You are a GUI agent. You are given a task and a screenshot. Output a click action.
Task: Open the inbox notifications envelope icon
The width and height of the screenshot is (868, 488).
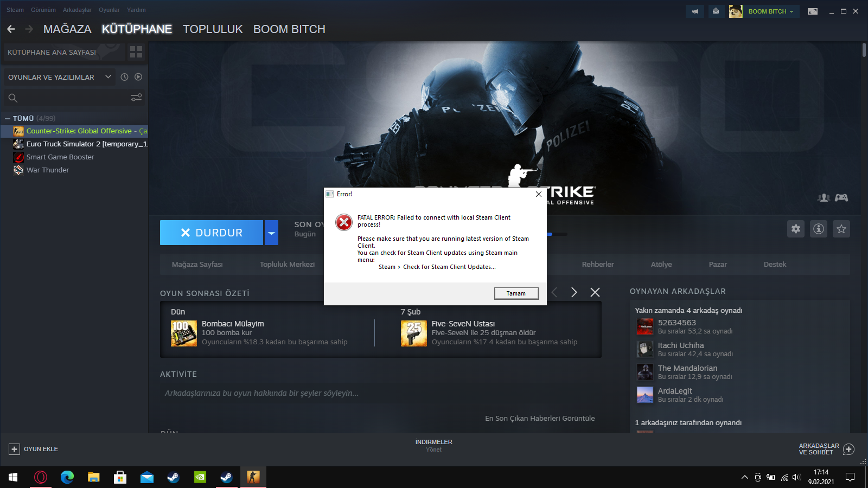(x=716, y=11)
